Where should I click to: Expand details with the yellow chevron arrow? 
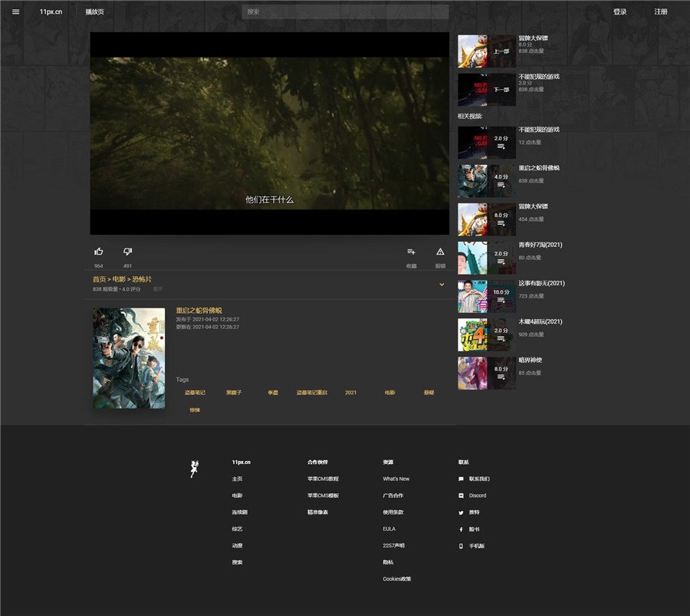coord(442,285)
